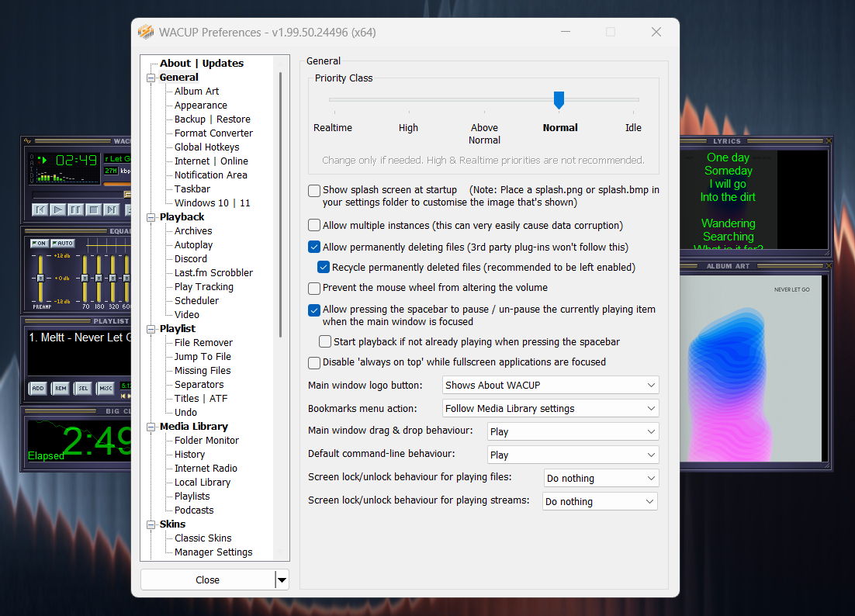Open the Close button dropdown arrow

282,580
